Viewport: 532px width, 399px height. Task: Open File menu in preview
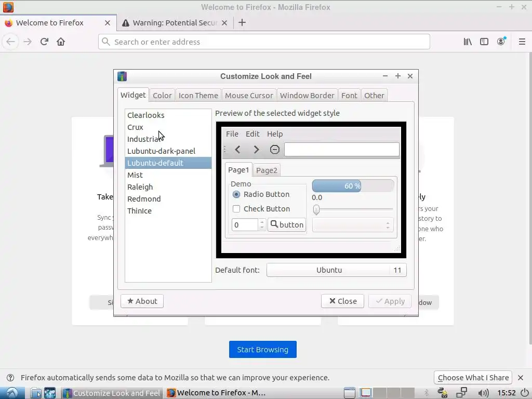(x=232, y=134)
